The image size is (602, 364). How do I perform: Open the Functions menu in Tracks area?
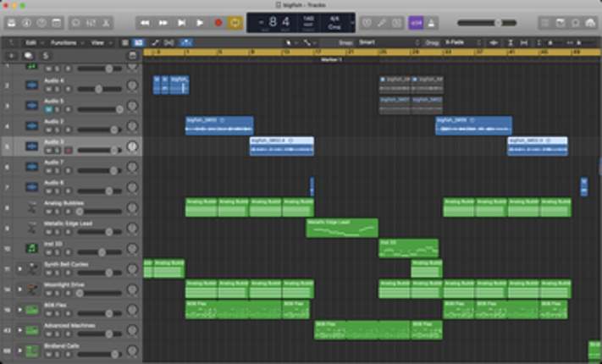pyautogui.click(x=65, y=41)
